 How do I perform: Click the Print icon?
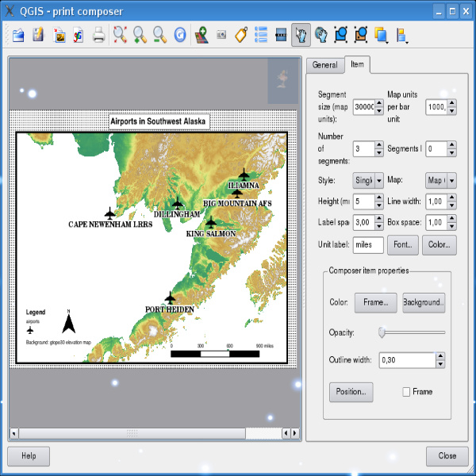[98, 35]
